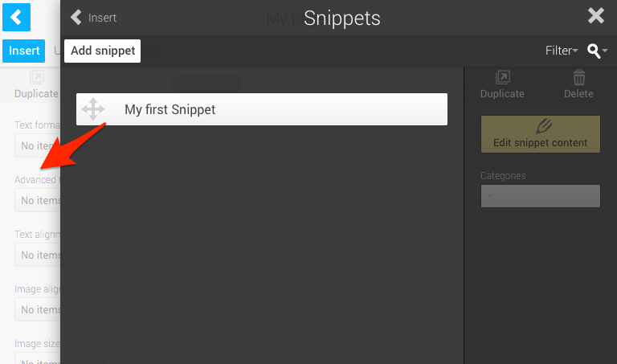Click the blue back arrow button
This screenshot has width=617, height=364.
[x=16, y=17]
